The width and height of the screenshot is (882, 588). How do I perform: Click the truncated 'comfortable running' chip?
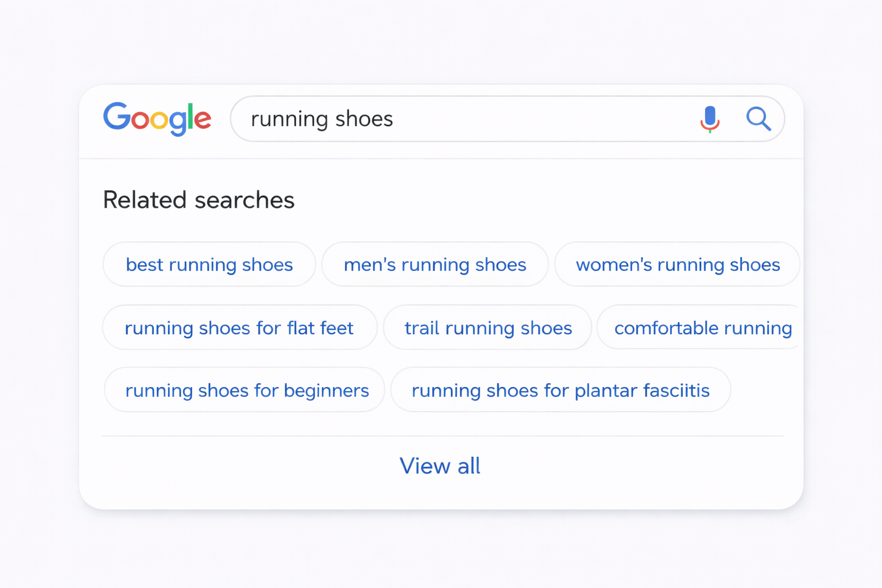click(x=702, y=327)
